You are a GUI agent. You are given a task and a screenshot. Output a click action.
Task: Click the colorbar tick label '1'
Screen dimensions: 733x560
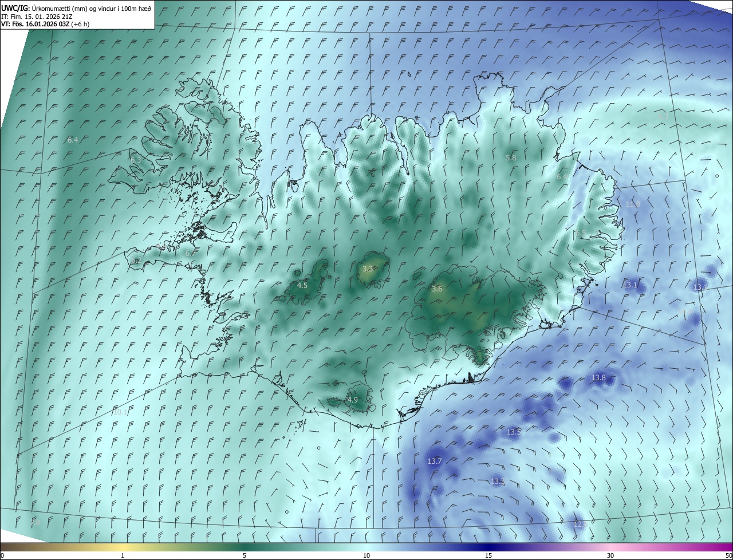pyautogui.click(x=123, y=555)
